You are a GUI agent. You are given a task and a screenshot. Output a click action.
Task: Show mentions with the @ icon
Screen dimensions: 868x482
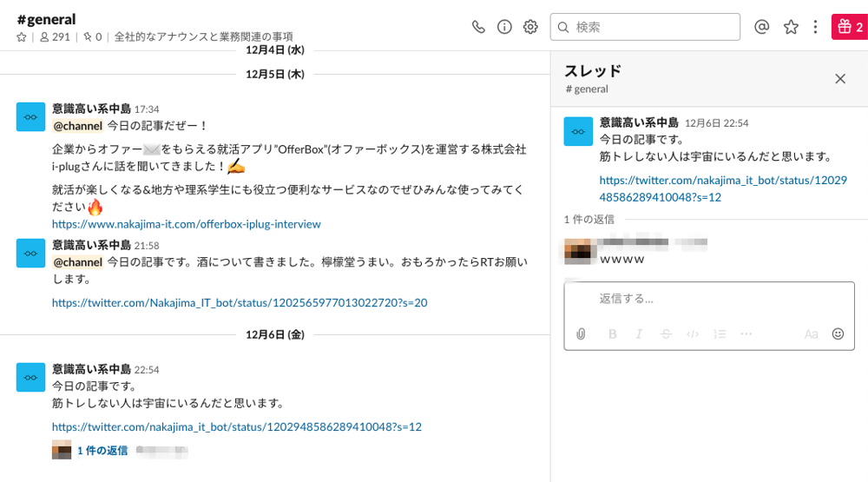click(x=762, y=27)
